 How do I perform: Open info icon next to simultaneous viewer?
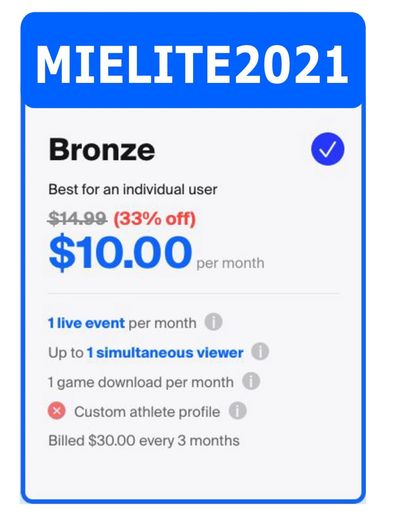point(260,351)
